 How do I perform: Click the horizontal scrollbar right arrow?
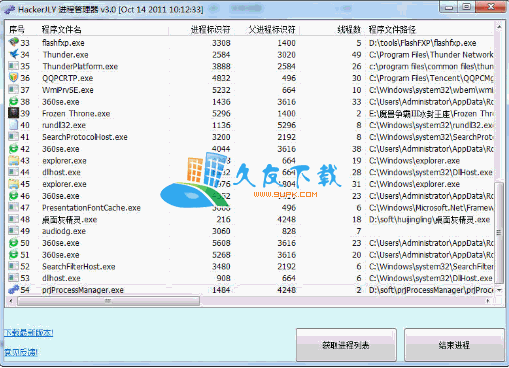coord(488,301)
